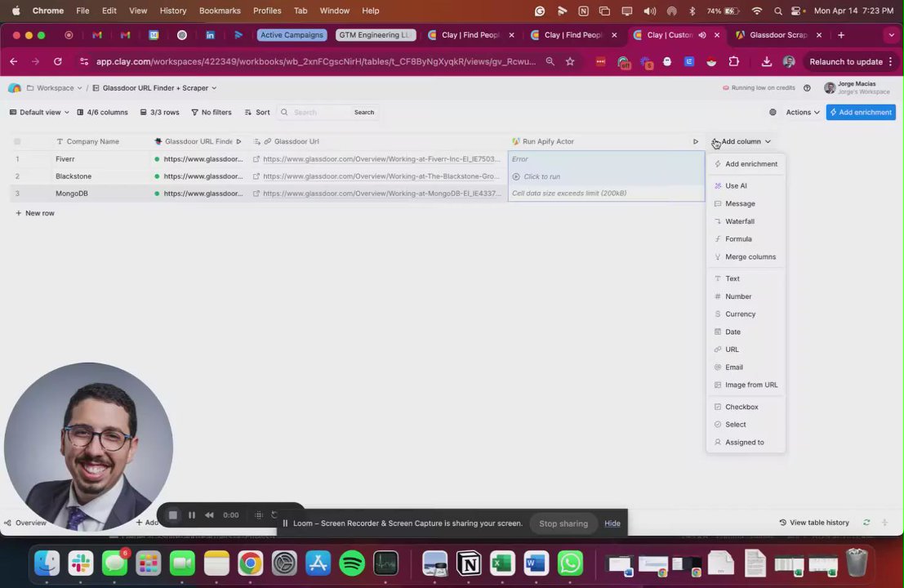The height and width of the screenshot is (588, 904).
Task: Choose Waterfall column type
Action: tap(746, 221)
